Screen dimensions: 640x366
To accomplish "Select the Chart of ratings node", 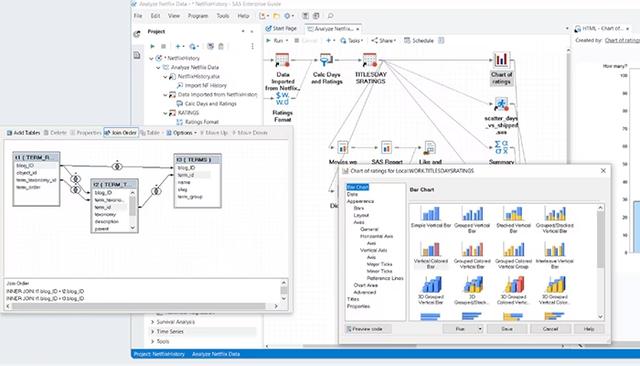I will [501, 60].
